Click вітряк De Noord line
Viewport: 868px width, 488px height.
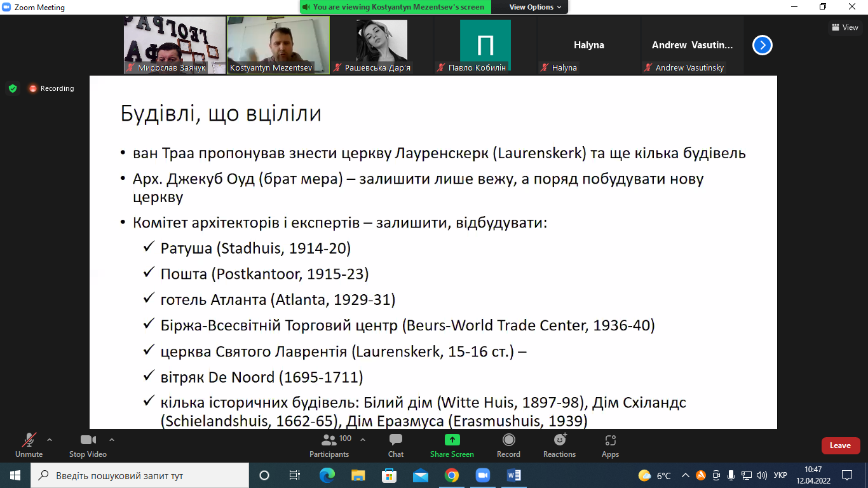(x=262, y=377)
